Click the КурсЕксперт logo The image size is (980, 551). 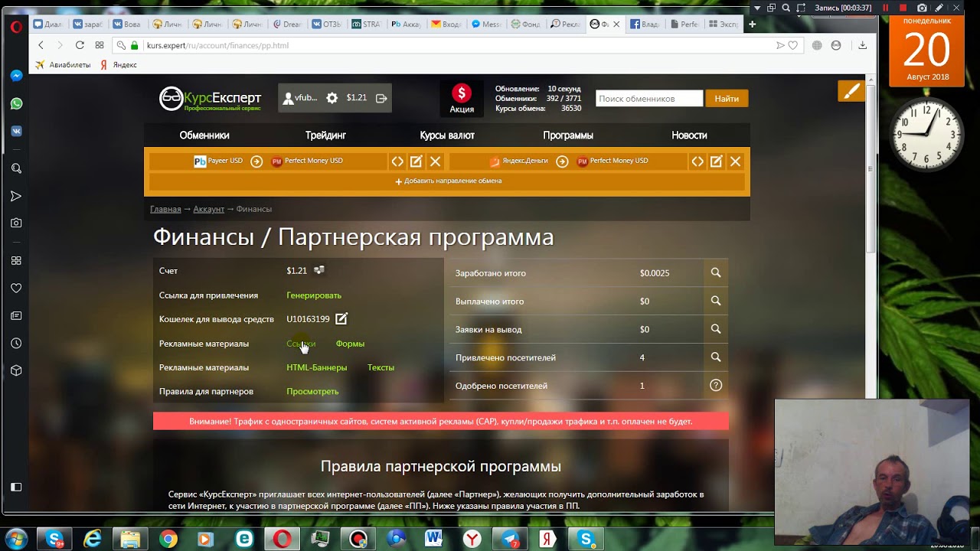point(211,98)
